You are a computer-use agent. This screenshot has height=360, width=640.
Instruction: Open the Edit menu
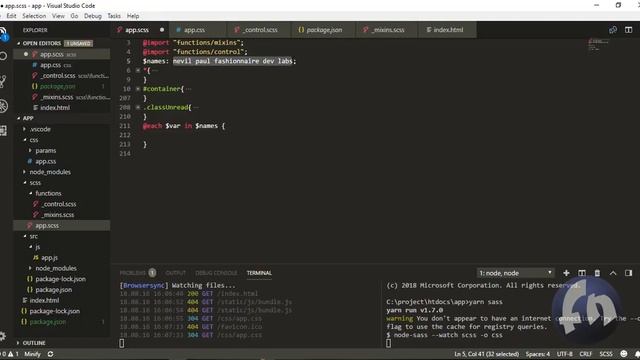(x=11, y=16)
